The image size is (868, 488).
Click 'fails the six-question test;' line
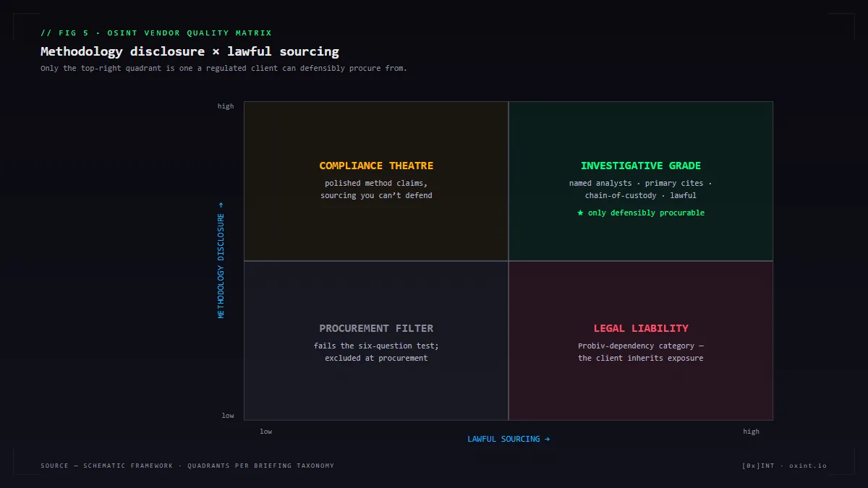click(x=376, y=346)
